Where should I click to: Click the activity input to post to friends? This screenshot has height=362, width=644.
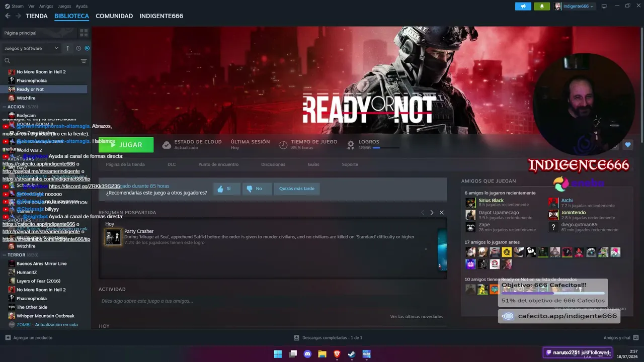(x=272, y=301)
